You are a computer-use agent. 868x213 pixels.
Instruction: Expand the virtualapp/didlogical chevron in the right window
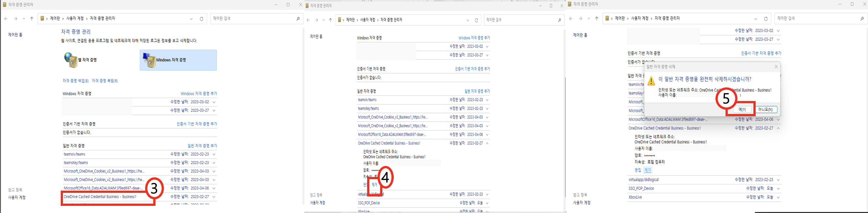(778, 180)
